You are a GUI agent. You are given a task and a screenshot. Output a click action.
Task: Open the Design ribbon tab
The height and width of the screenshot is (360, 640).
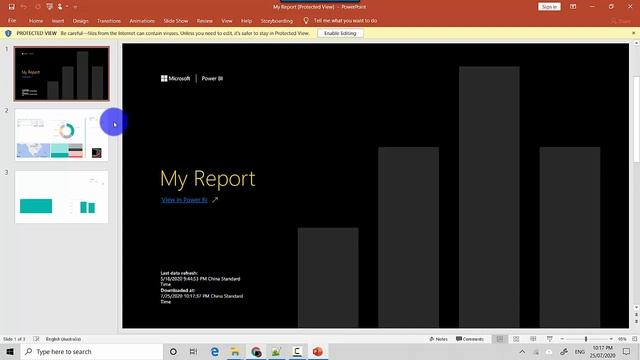click(80, 20)
